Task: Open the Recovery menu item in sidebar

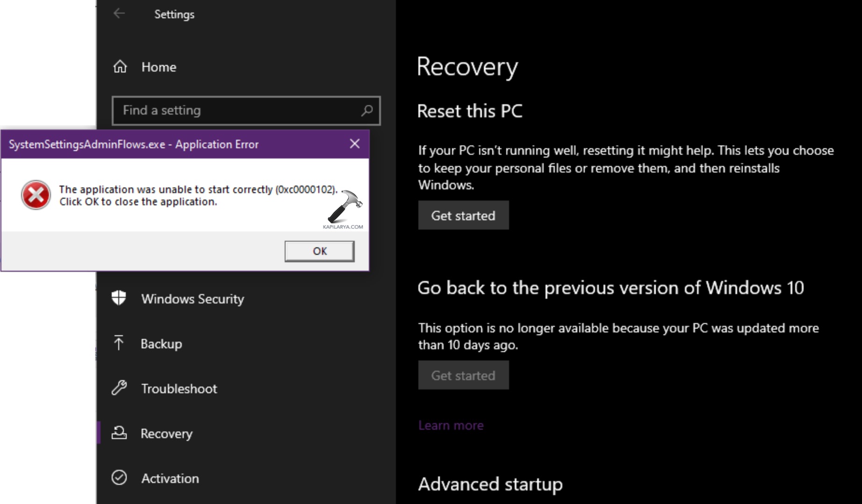Action: pos(166,433)
